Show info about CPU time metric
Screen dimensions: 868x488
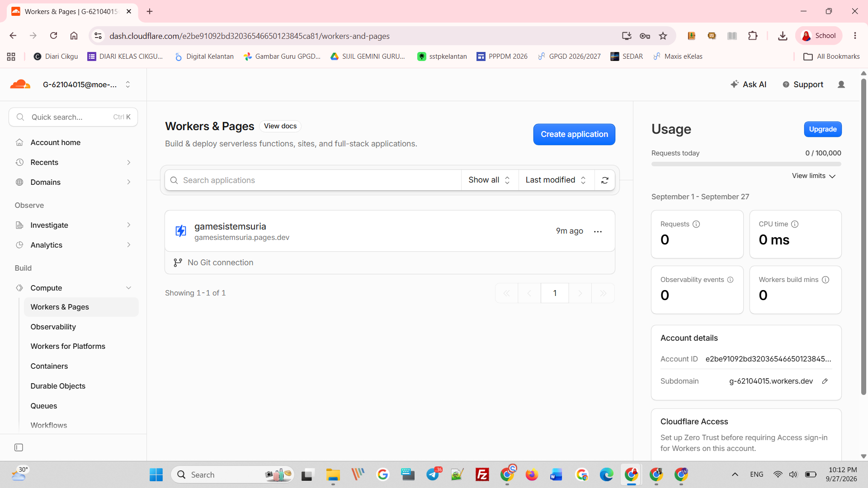click(795, 224)
